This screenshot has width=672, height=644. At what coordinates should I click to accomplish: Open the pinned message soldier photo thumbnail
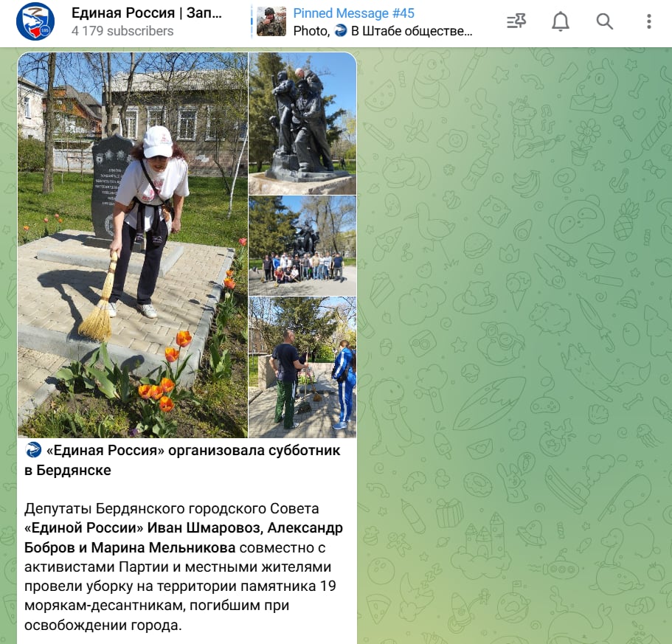click(271, 21)
